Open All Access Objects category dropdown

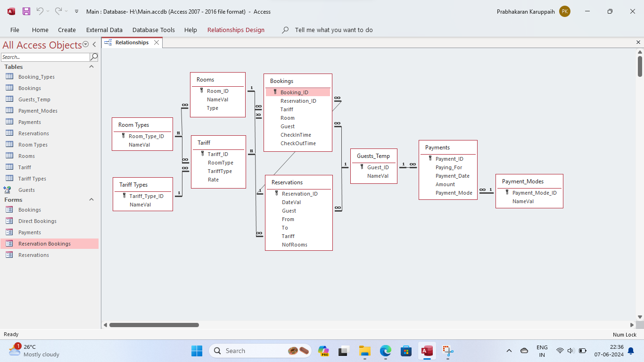pyautogui.click(x=85, y=44)
